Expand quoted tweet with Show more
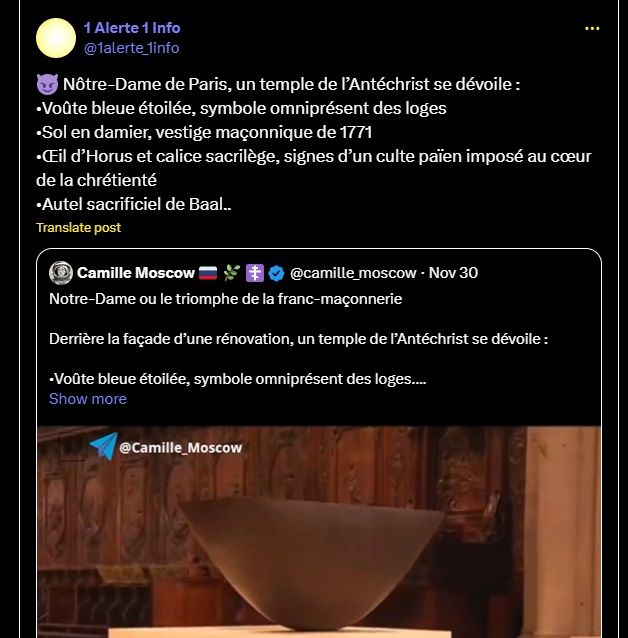The width and height of the screenshot is (628, 638). click(x=88, y=399)
